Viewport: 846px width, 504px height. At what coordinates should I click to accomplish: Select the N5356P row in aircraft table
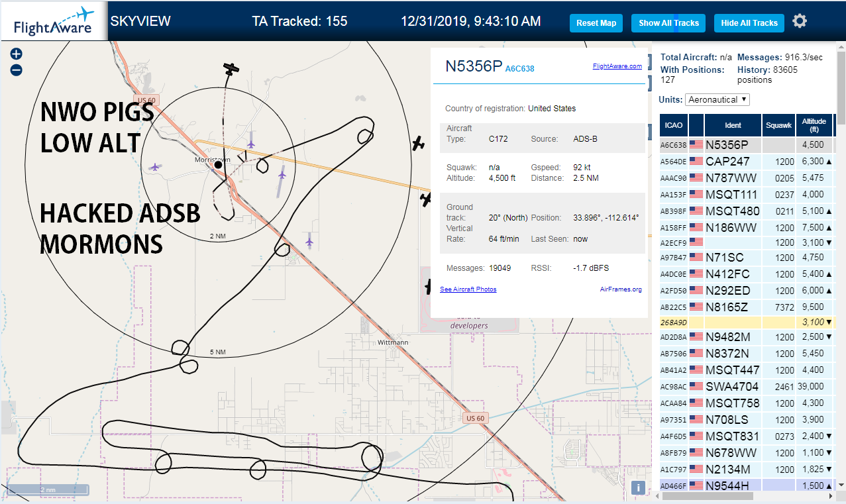pos(747,145)
